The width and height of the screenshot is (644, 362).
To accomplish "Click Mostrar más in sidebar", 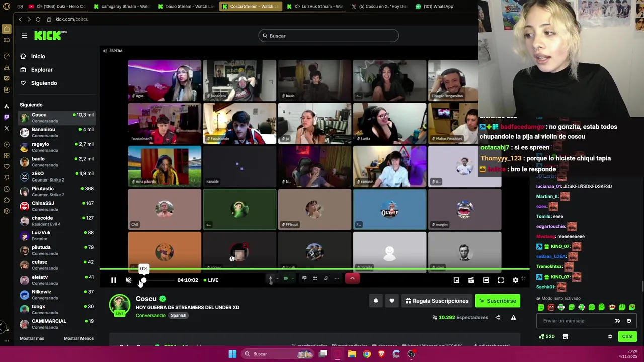I will [32, 338].
